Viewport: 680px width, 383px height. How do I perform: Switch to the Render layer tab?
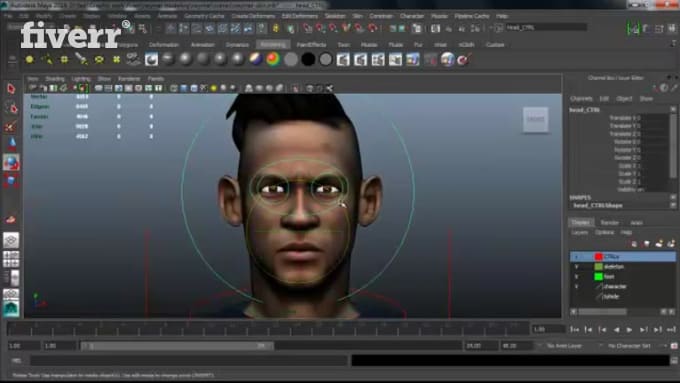609,223
